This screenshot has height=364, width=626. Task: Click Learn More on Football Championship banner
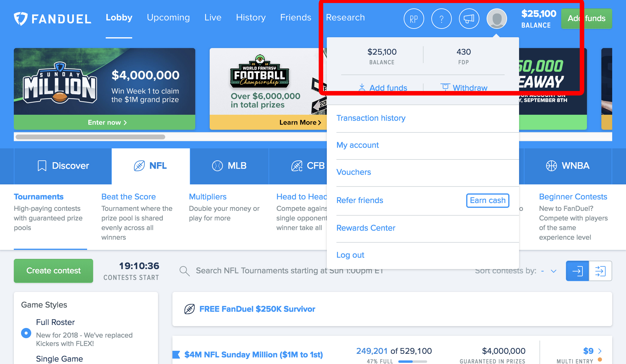coord(268,122)
